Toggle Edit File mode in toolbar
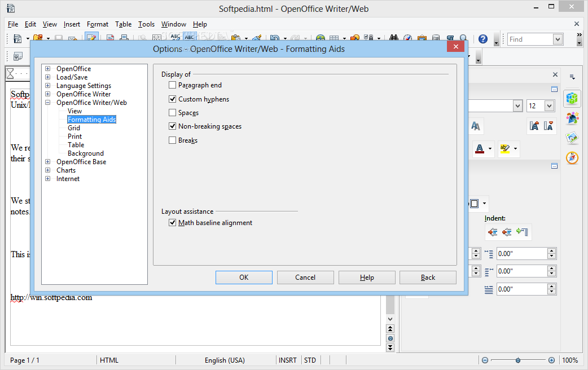 (91, 38)
